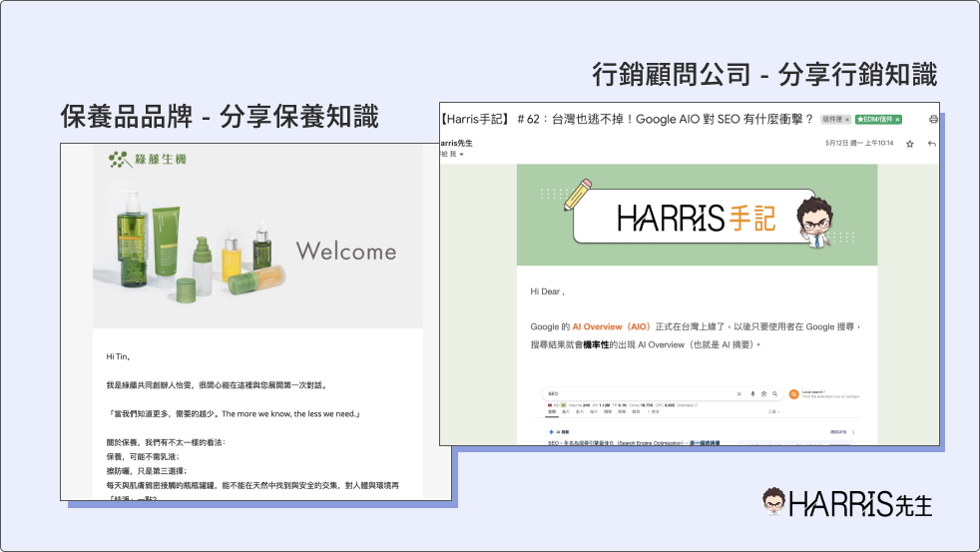Click the reply arrow in the Harris手記 email
This screenshot has width=980, height=552.
tap(932, 144)
